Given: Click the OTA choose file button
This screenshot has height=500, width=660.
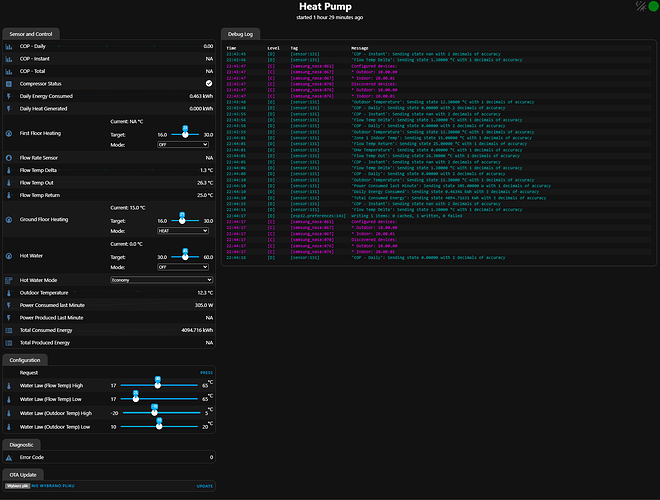Looking at the screenshot, I should [17, 485].
